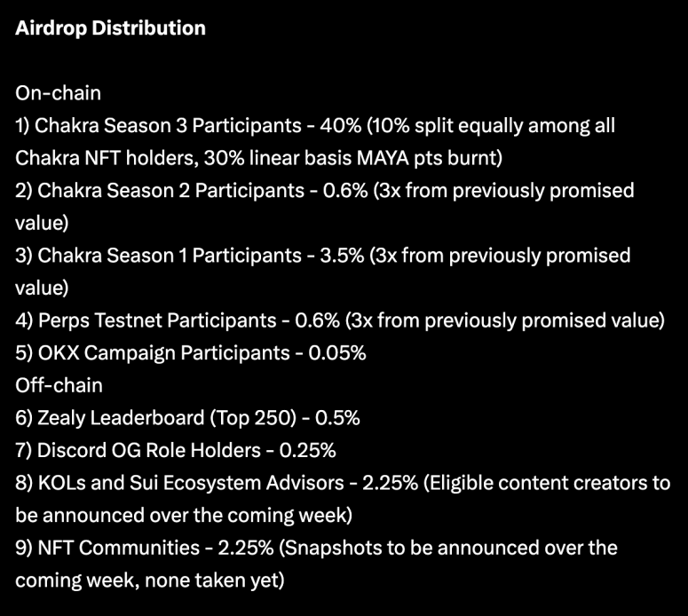Click the Discord OG Role Holders line
The height and width of the screenshot is (616, 688).
tap(176, 451)
